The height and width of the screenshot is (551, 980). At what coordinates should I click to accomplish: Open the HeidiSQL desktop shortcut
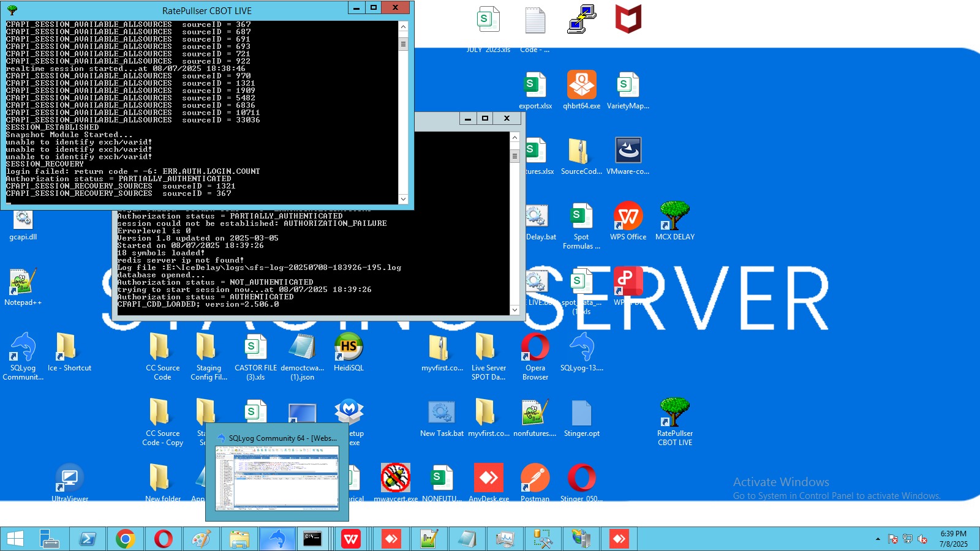(349, 348)
